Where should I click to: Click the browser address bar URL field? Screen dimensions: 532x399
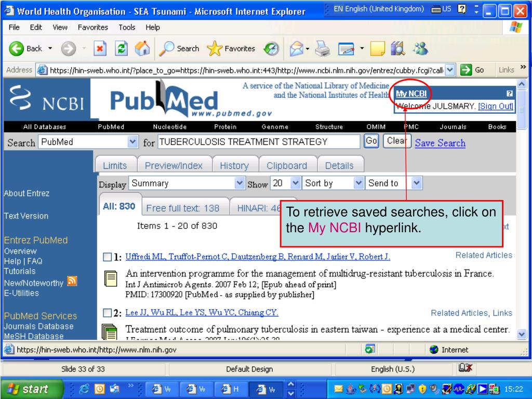(246, 70)
